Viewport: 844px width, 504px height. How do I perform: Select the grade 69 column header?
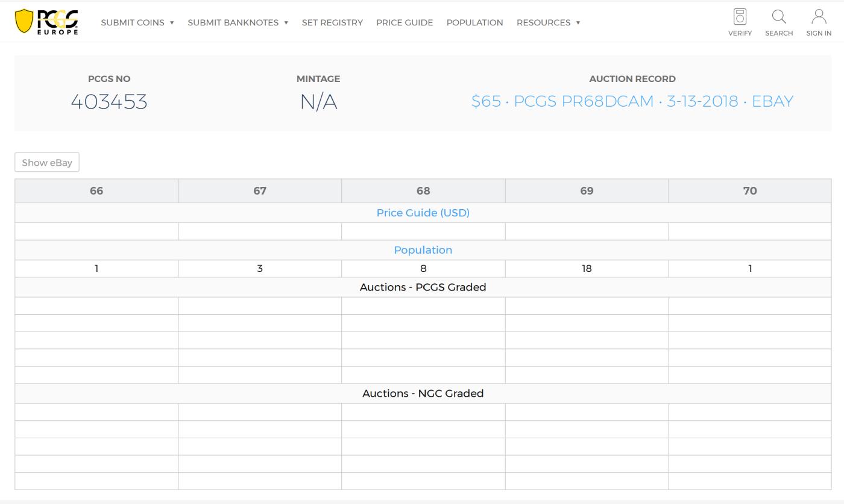tap(587, 191)
